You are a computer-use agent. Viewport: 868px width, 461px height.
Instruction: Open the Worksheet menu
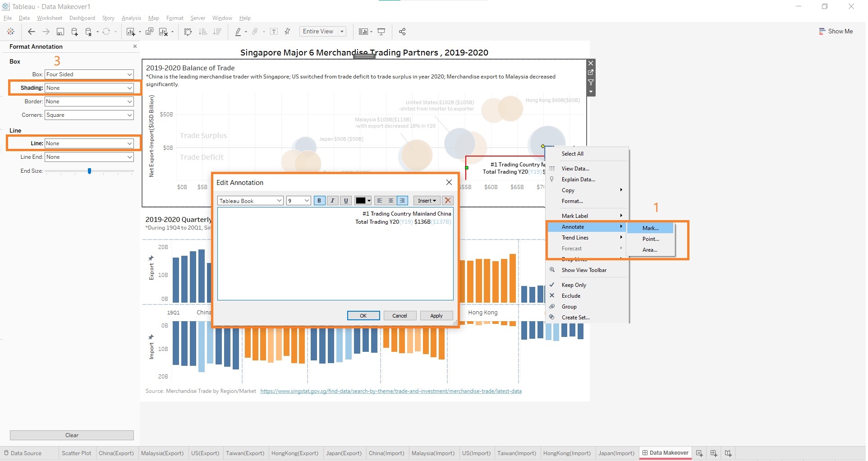point(50,18)
